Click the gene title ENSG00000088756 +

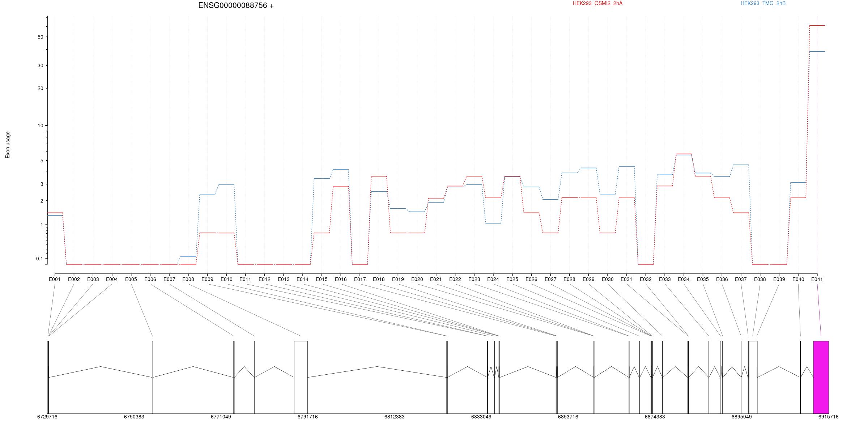(x=236, y=5)
